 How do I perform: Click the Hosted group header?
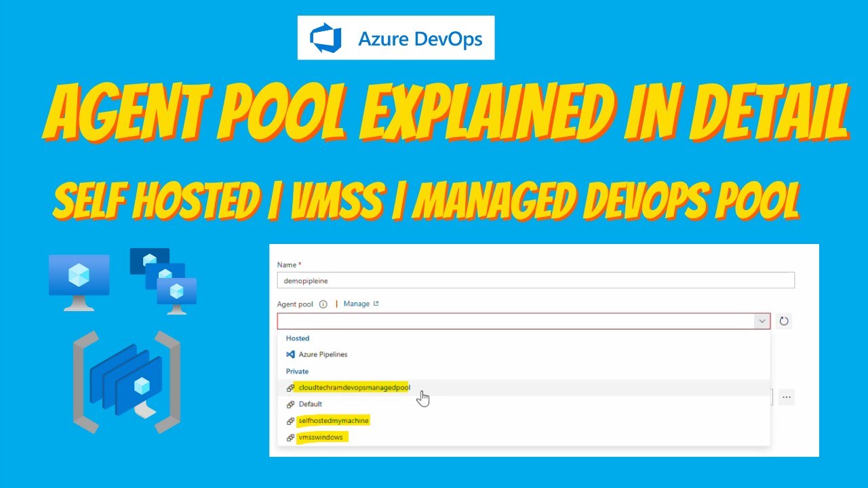pyautogui.click(x=298, y=338)
